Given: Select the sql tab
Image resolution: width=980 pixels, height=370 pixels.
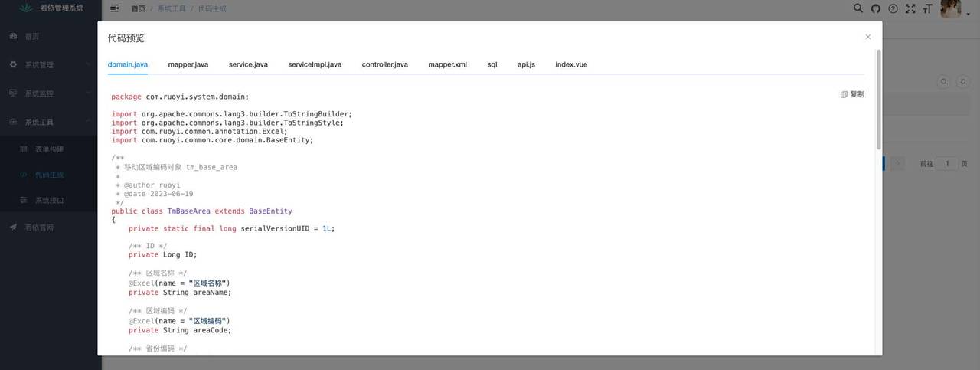Looking at the screenshot, I should point(492,64).
